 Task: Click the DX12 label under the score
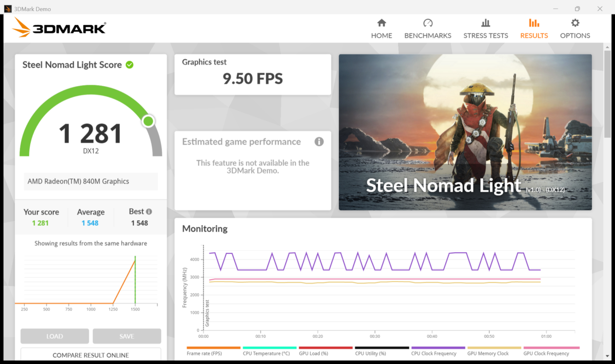point(91,151)
